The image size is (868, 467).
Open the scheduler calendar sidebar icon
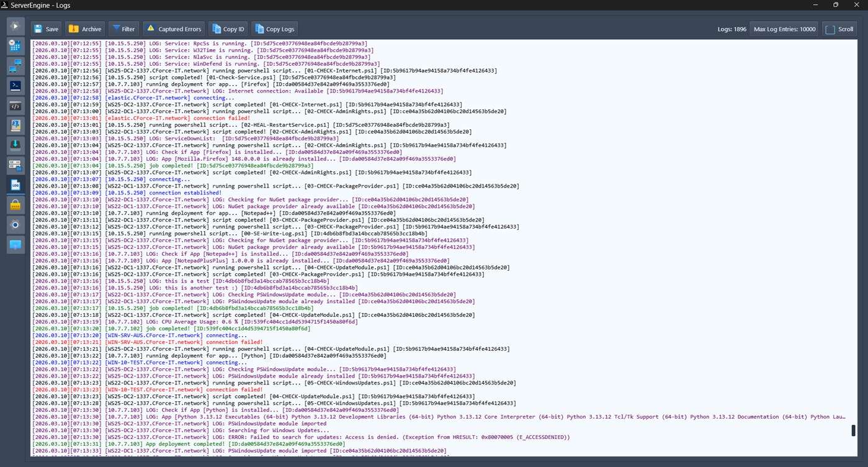[16, 46]
